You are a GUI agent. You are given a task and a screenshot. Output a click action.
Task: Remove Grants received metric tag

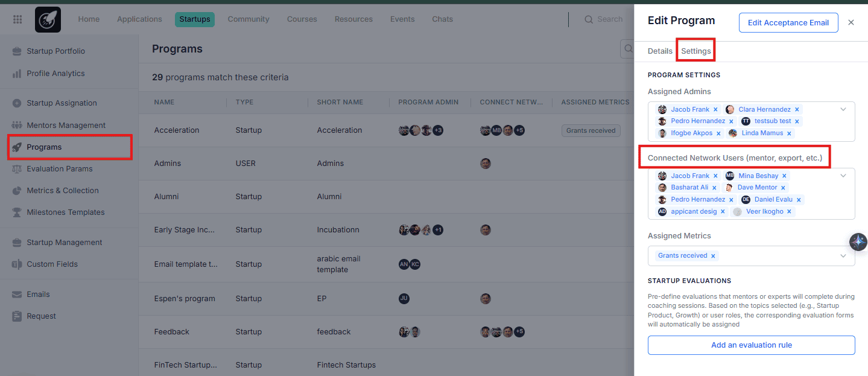point(713,256)
